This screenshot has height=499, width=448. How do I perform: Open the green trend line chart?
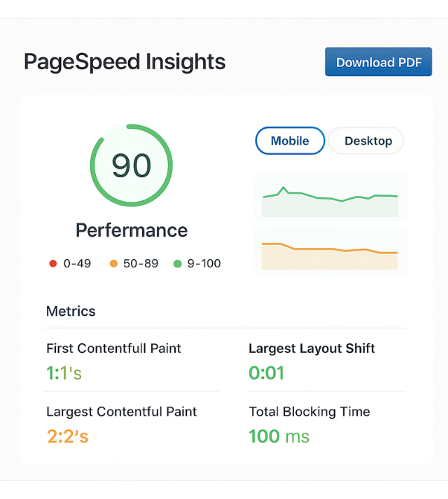tap(330, 197)
